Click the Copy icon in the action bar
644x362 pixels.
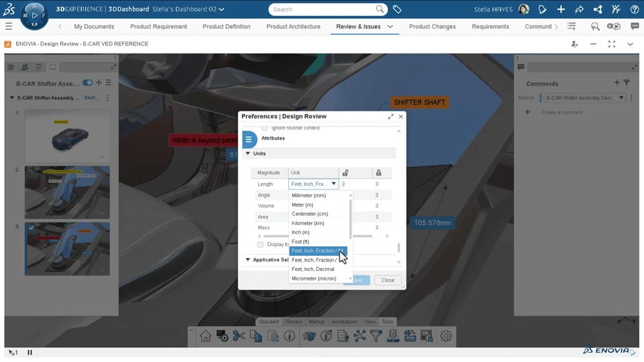[256, 336]
